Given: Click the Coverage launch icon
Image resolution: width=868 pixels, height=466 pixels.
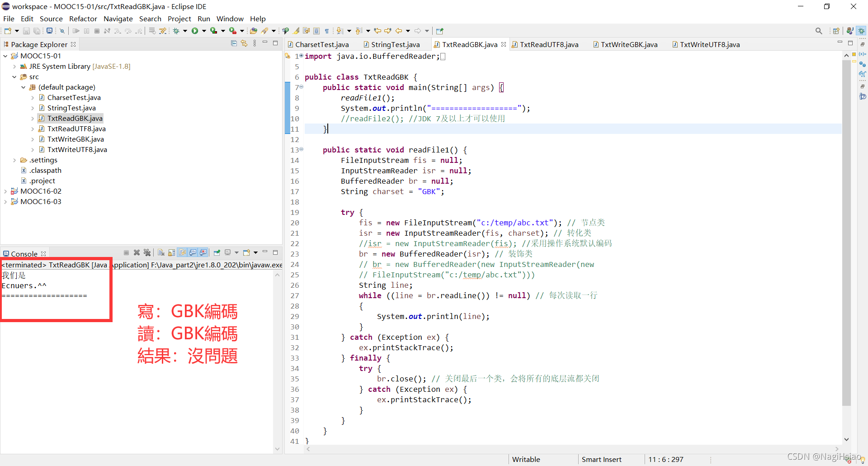Looking at the screenshot, I should coord(214,31).
